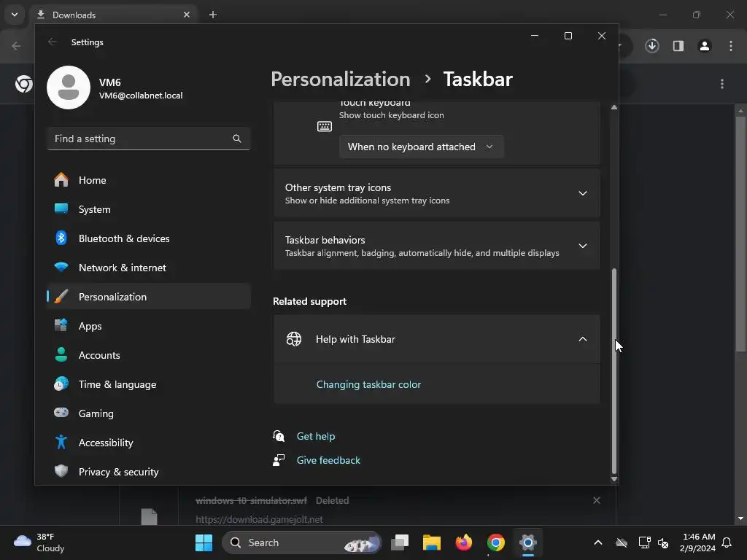The height and width of the screenshot is (560, 747).
Task: Click the Find a setting search box
Action: (149, 139)
